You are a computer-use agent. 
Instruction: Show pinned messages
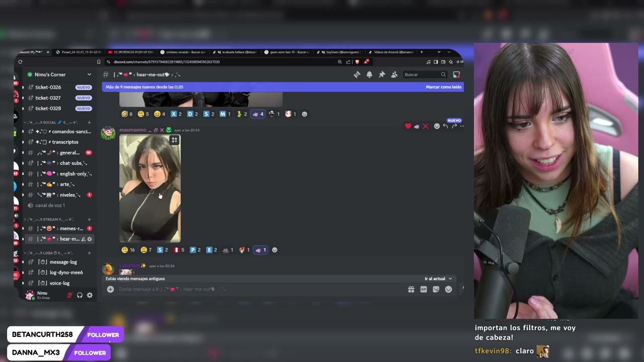(382, 74)
